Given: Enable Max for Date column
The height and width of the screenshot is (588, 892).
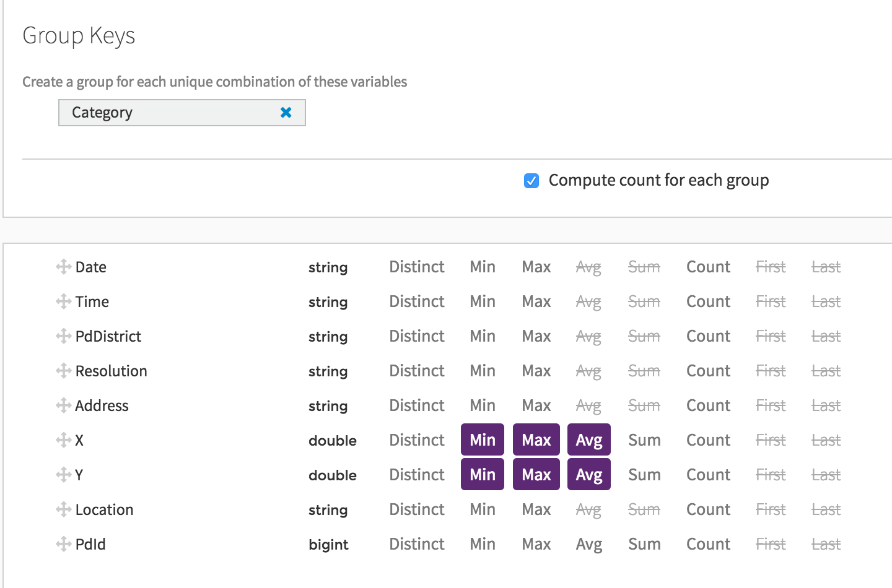Looking at the screenshot, I should [x=536, y=267].
